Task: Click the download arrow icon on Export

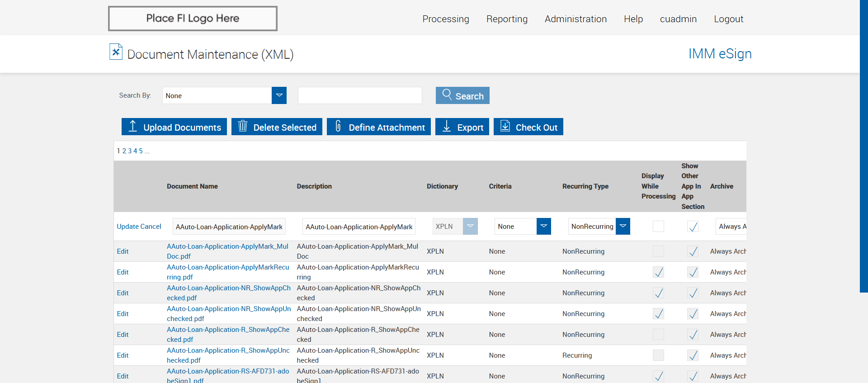Action: tap(447, 126)
